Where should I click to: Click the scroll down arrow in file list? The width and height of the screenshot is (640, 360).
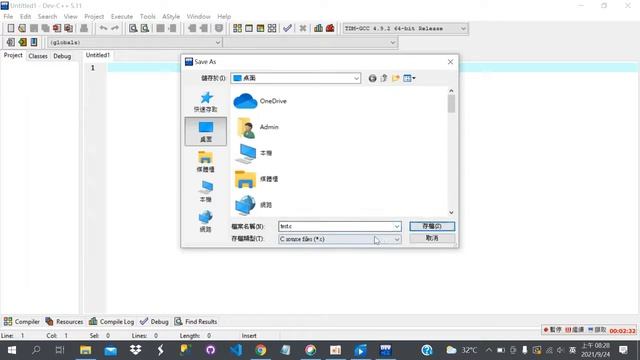[451, 212]
